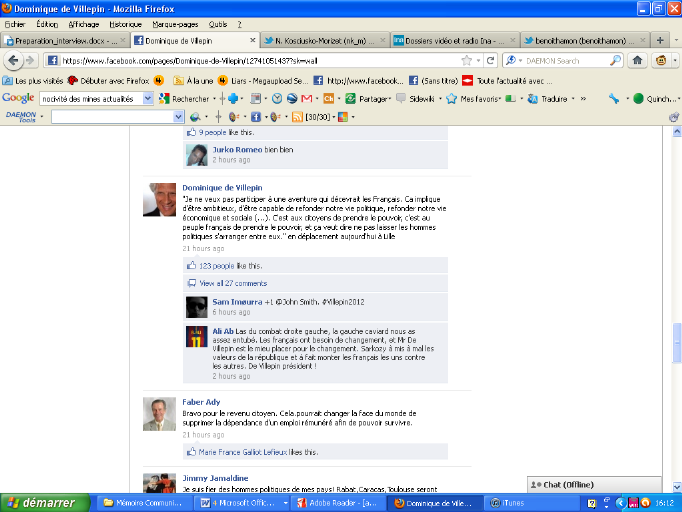Click the RSS feed icon in DAEMON toolbar
Image resolution: width=682 pixels, height=512 pixels.
coord(297,117)
